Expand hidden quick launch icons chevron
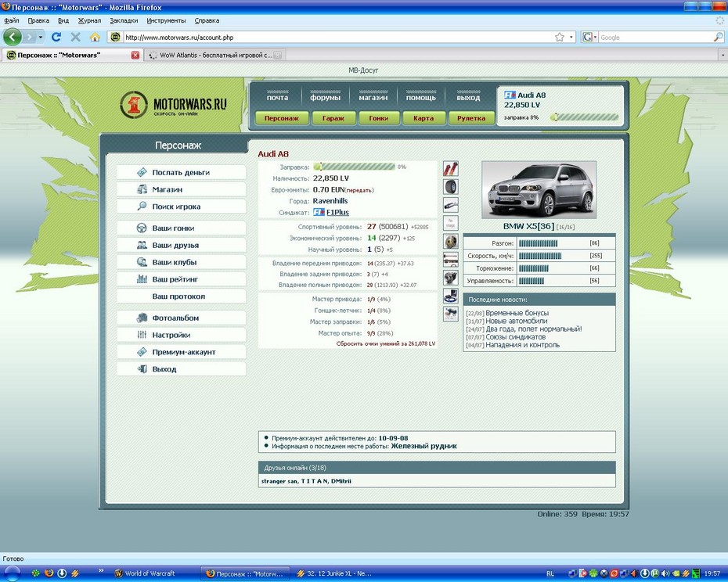 [x=101, y=570]
